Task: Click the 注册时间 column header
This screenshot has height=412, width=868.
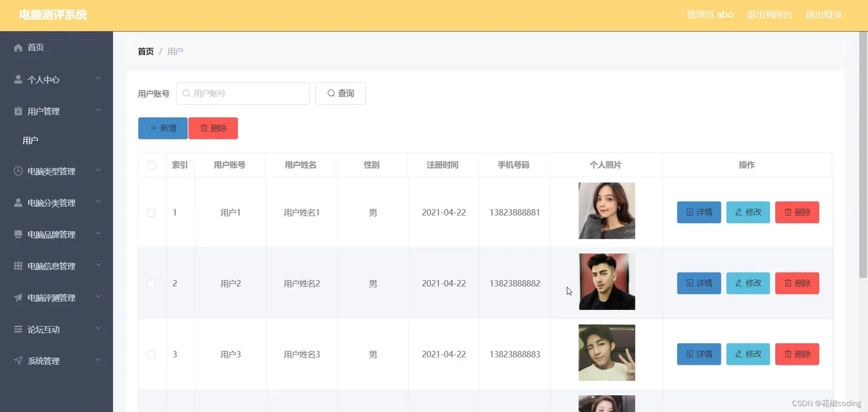Action: (443, 165)
